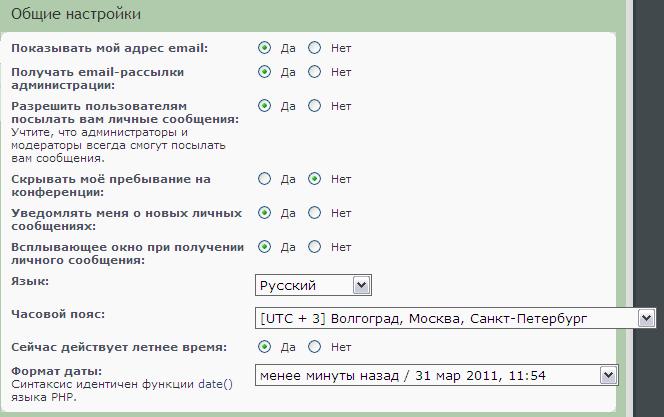Viewport: 664px width, 417px height.
Task: Select 'Да' for Сейчас действует летнее время
Action: (265, 347)
